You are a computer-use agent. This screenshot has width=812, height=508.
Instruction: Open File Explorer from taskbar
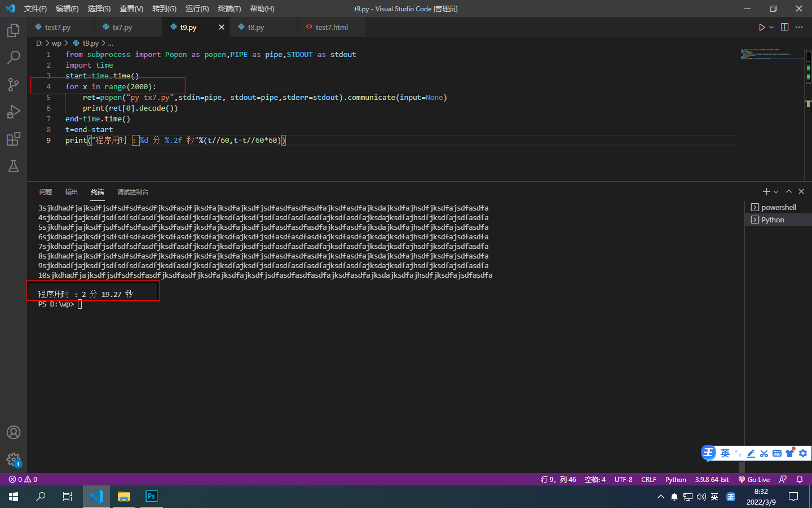[x=124, y=497]
